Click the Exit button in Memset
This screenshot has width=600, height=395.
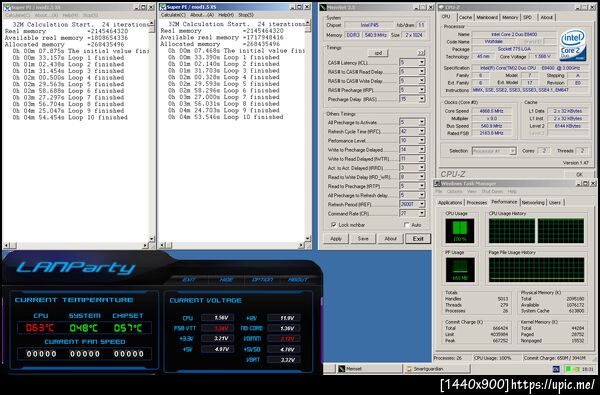click(x=418, y=238)
